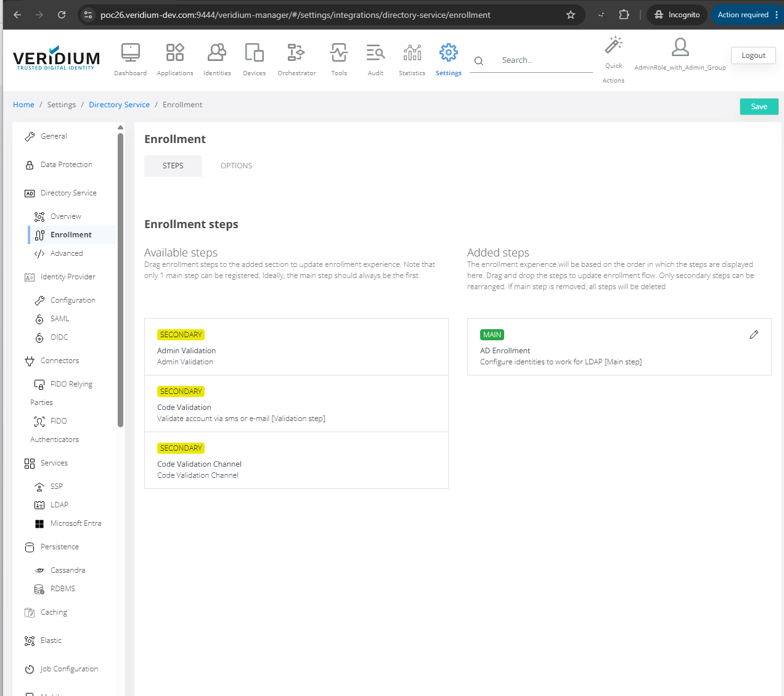Open OIDC settings in sidebar
784x696 pixels.
[x=59, y=337]
